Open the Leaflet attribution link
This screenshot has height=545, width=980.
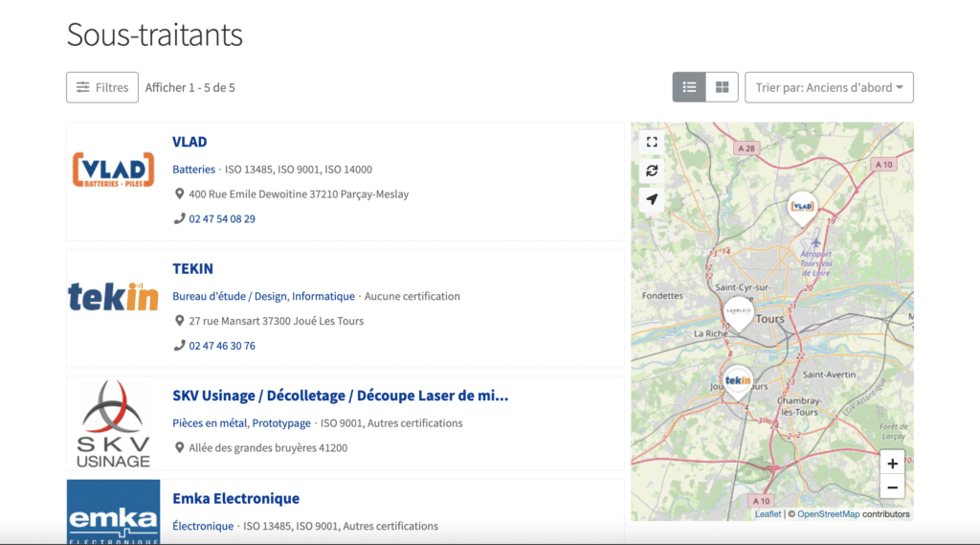[768, 514]
